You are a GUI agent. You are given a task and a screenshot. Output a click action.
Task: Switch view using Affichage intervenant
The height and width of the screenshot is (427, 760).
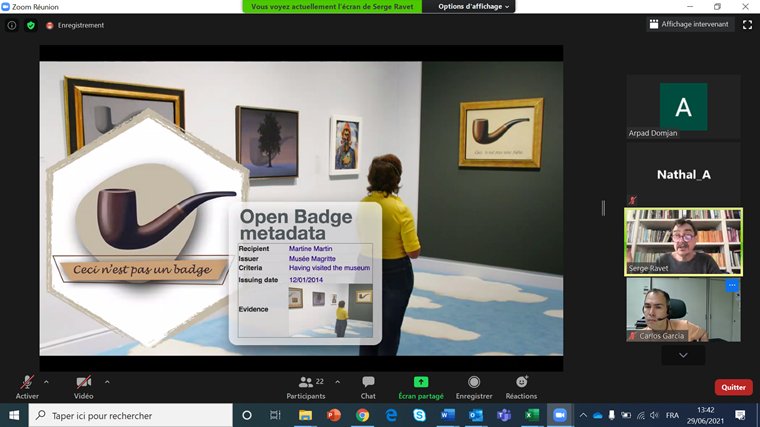689,24
